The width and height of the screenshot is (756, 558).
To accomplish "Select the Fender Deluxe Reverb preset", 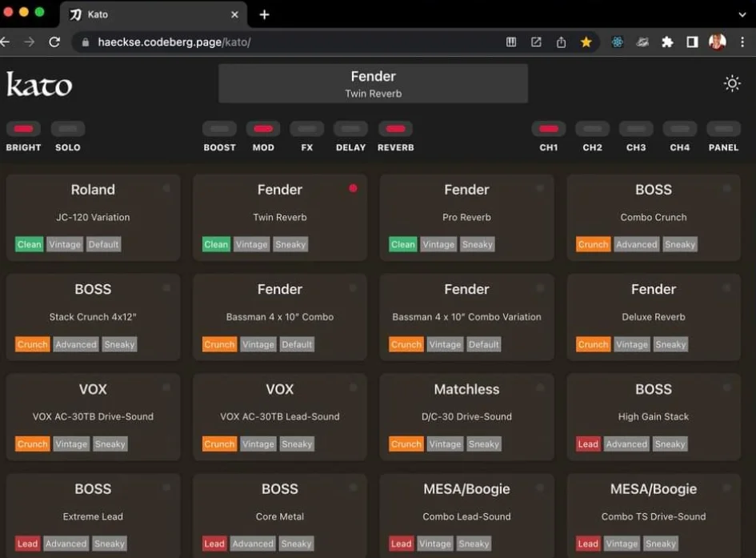I will coord(654,317).
